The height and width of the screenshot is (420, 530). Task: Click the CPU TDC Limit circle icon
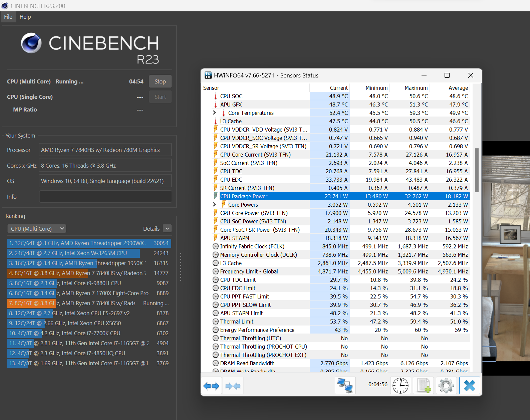pos(216,280)
